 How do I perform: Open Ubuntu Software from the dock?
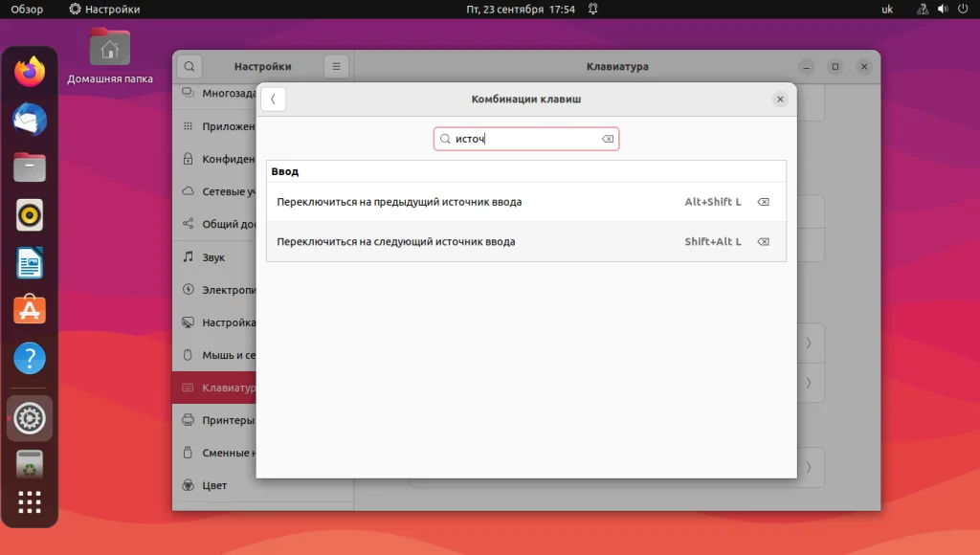(30, 310)
